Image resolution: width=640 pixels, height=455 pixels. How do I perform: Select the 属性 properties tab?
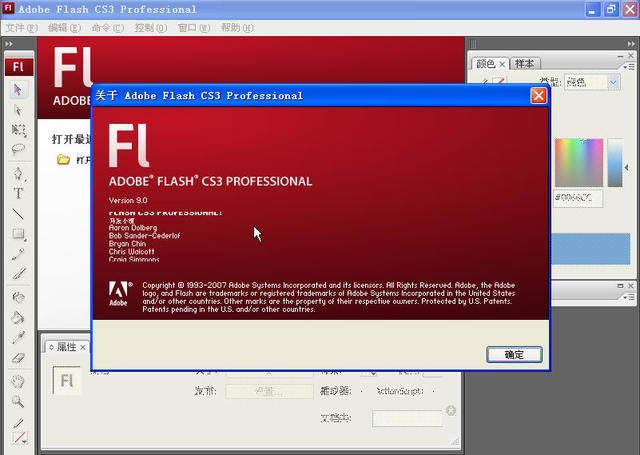tap(66, 347)
